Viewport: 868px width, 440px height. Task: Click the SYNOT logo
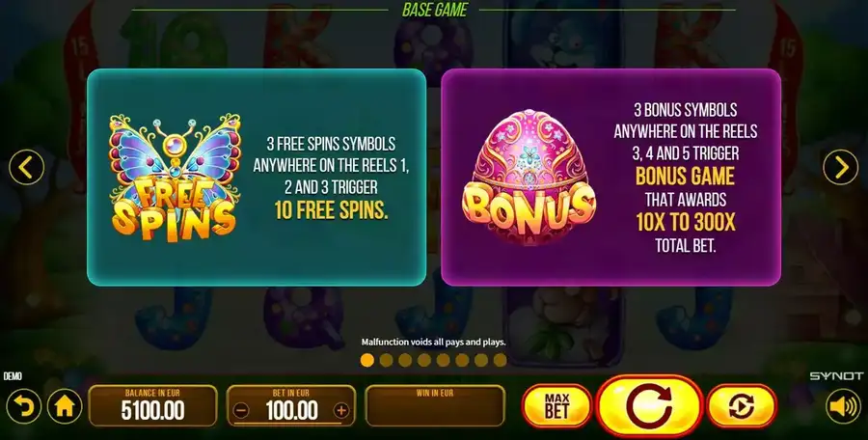point(836,376)
